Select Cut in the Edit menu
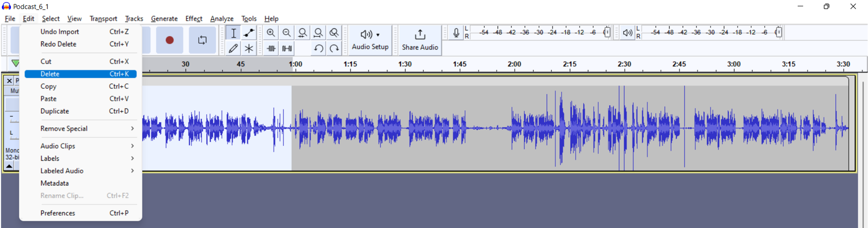 click(x=81, y=61)
